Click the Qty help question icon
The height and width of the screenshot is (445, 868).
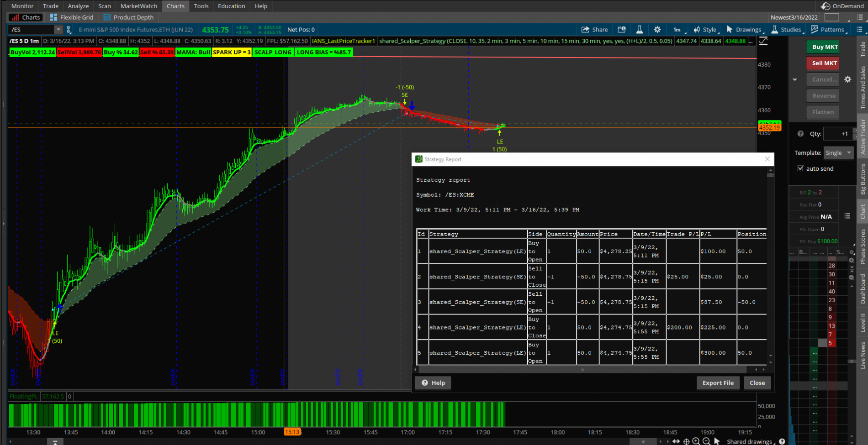[800, 134]
